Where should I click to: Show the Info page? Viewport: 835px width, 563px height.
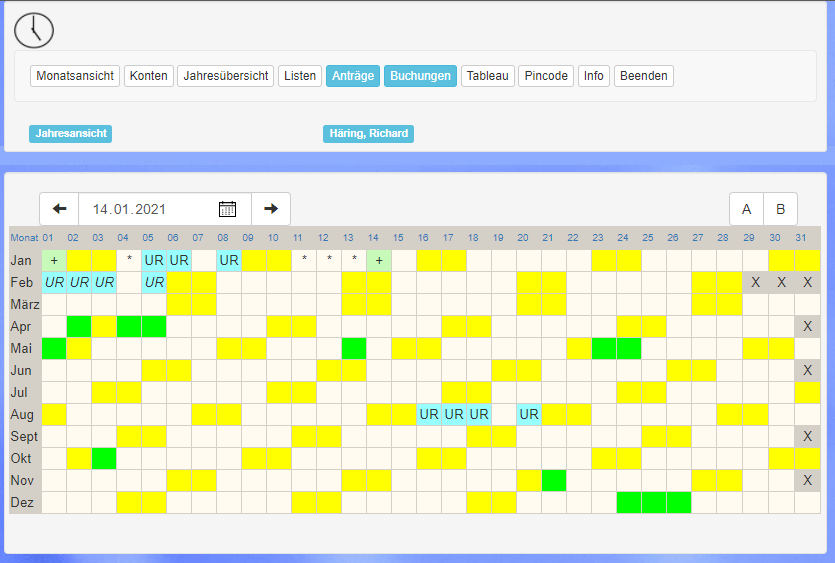(594, 76)
